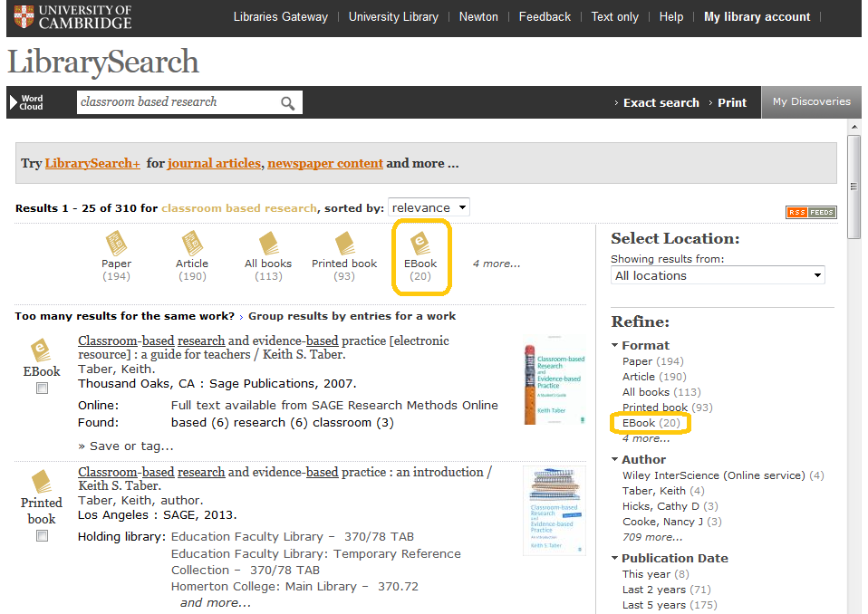
Task: Open the sort by relevance dropdown
Action: [x=429, y=207]
